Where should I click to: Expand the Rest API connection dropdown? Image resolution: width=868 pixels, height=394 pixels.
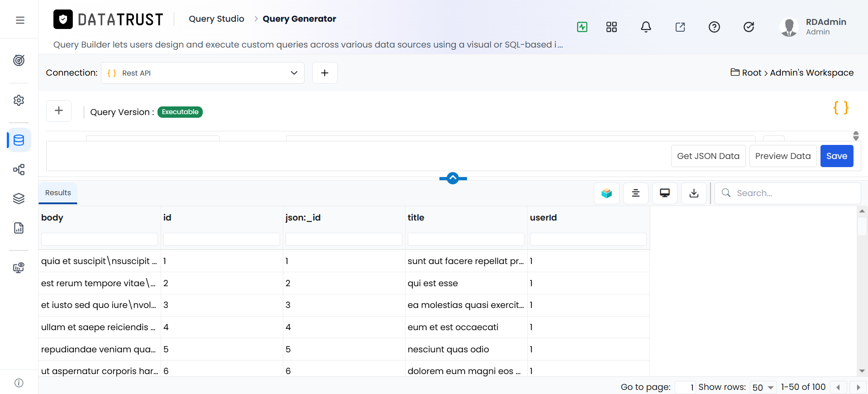pos(203,73)
